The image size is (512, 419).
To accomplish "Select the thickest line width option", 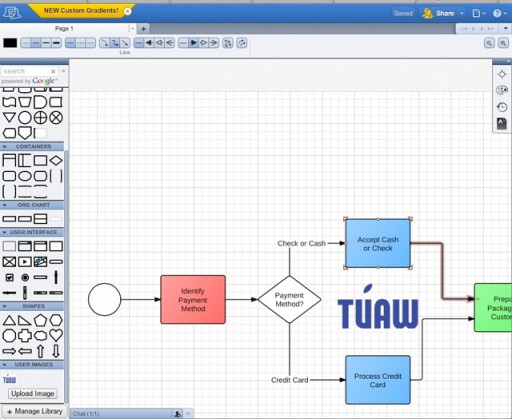I will (x=57, y=43).
